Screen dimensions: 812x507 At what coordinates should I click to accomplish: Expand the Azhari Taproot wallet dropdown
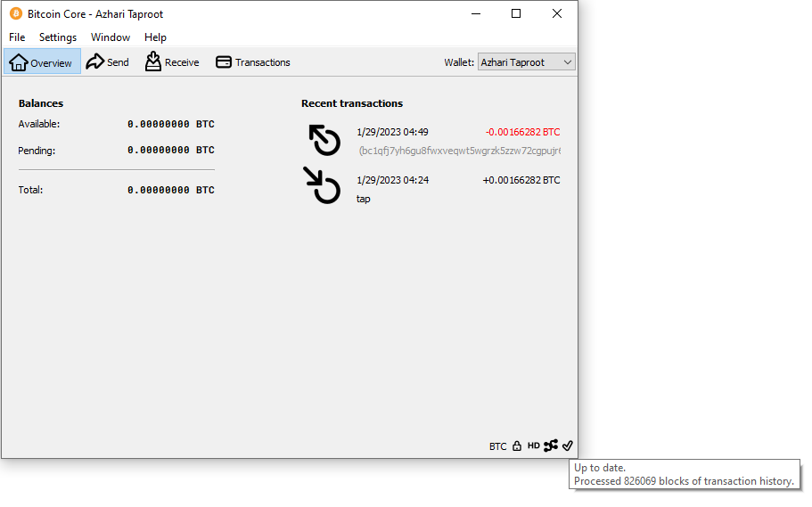(526, 62)
